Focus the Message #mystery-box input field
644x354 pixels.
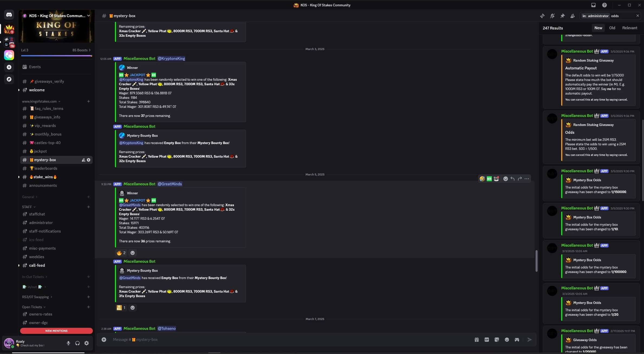click(x=291, y=340)
